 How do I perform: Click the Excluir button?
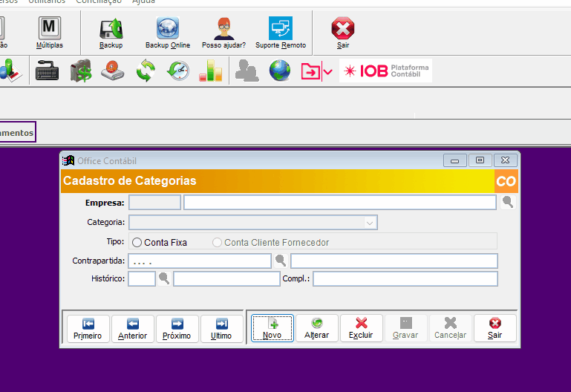(x=362, y=328)
